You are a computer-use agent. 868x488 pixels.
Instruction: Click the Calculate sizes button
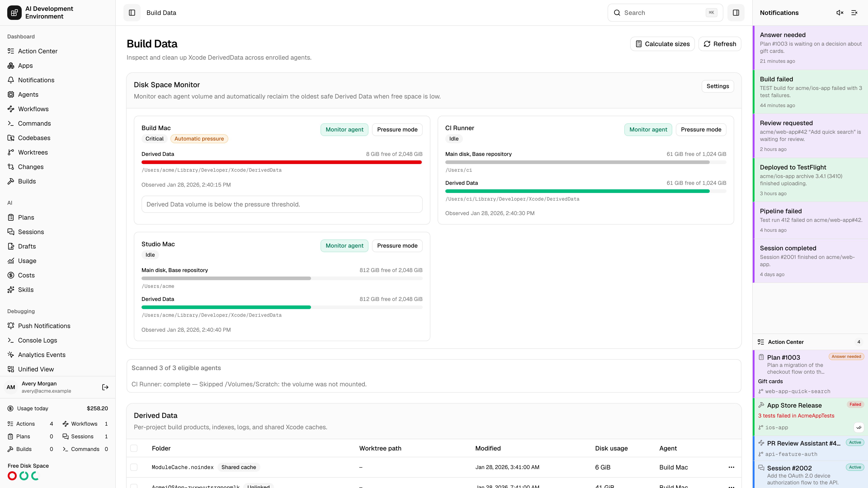tap(662, 44)
